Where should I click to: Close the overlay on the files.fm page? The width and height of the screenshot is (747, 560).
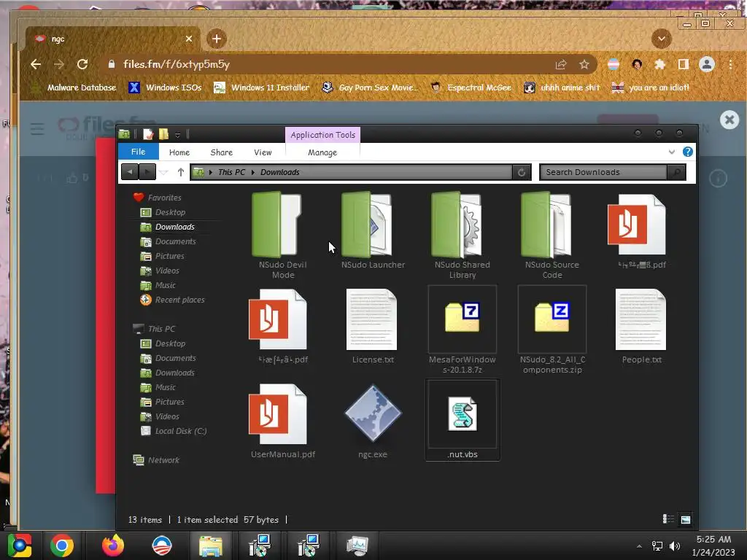click(729, 120)
